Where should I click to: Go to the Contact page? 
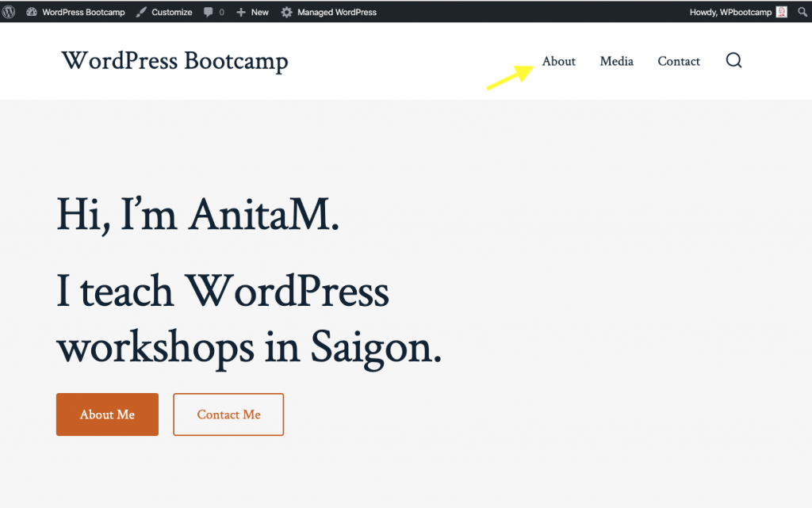point(679,61)
